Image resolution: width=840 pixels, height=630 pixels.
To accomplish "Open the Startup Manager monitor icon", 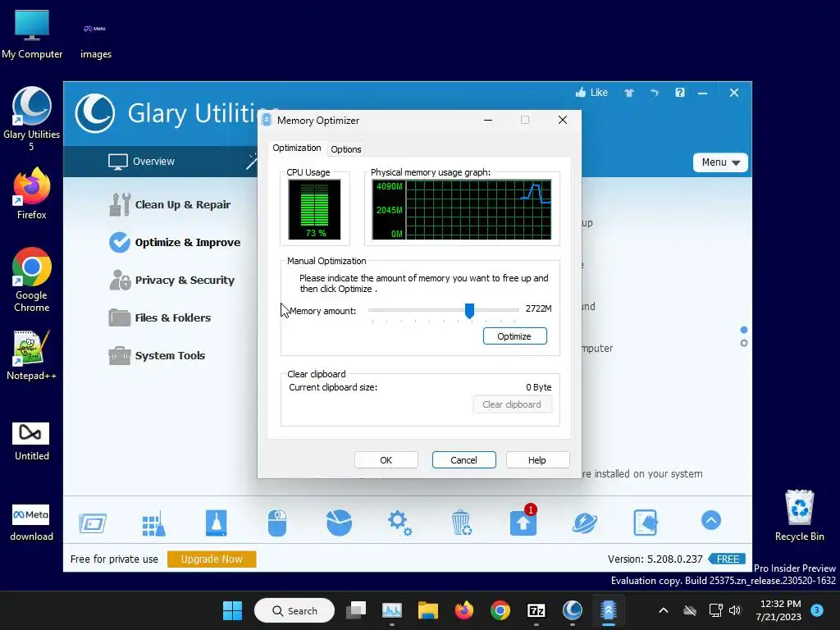I will coord(93,523).
